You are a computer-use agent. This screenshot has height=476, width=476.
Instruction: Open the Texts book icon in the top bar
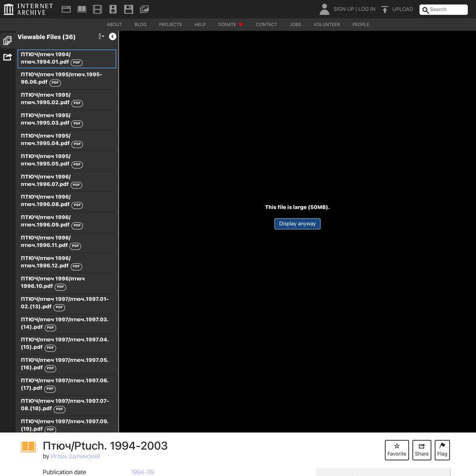(x=82, y=9)
